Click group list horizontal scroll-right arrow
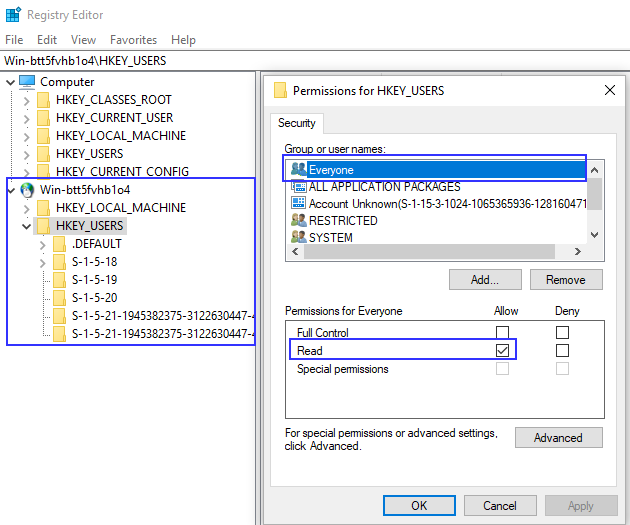The image size is (630, 525). click(x=578, y=251)
